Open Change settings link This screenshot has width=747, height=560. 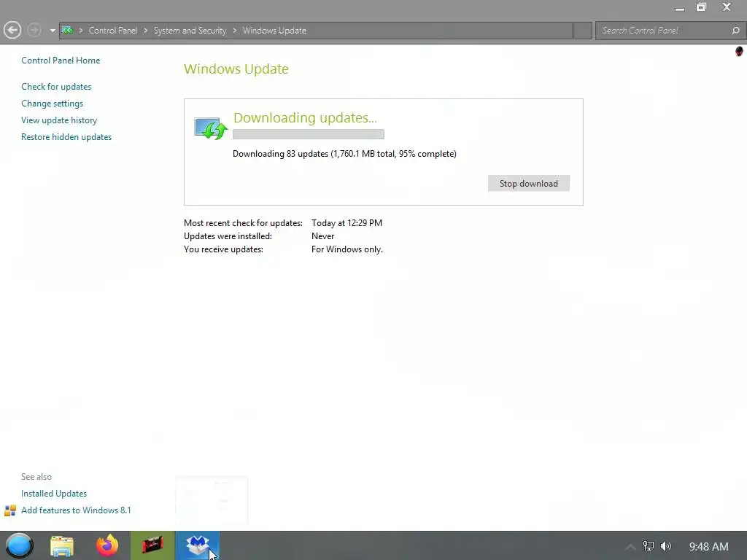[52, 104]
